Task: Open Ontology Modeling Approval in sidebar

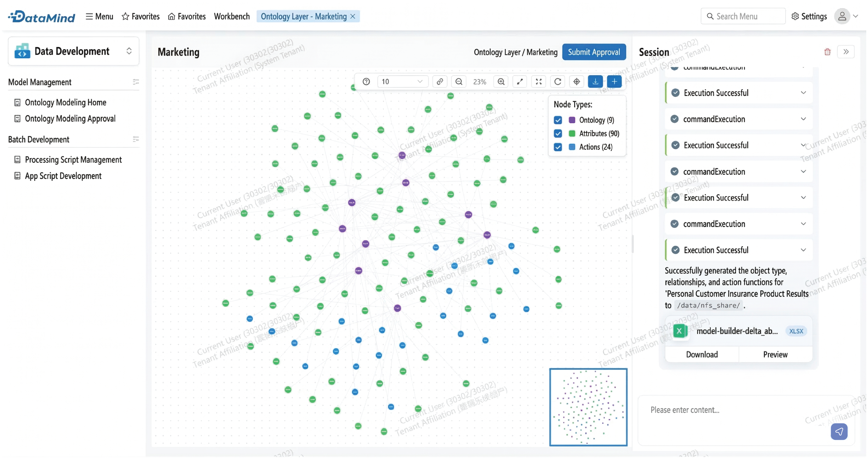Action: pos(70,119)
